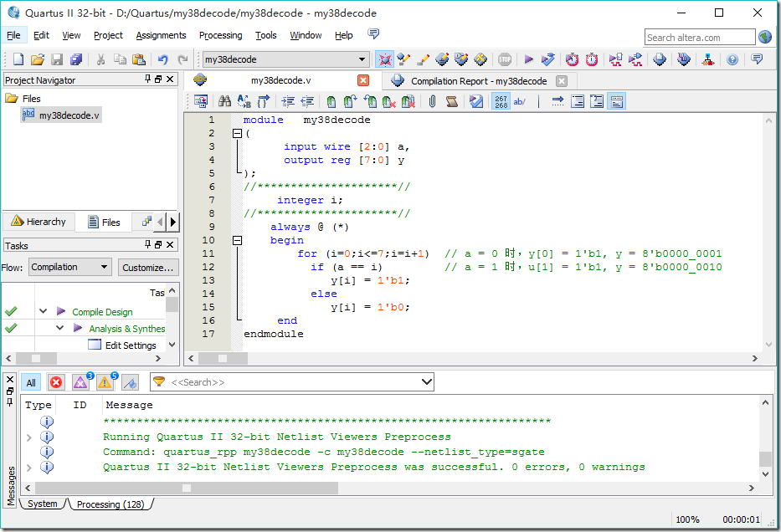Decrease indent in the editor toolbar

(x=307, y=101)
